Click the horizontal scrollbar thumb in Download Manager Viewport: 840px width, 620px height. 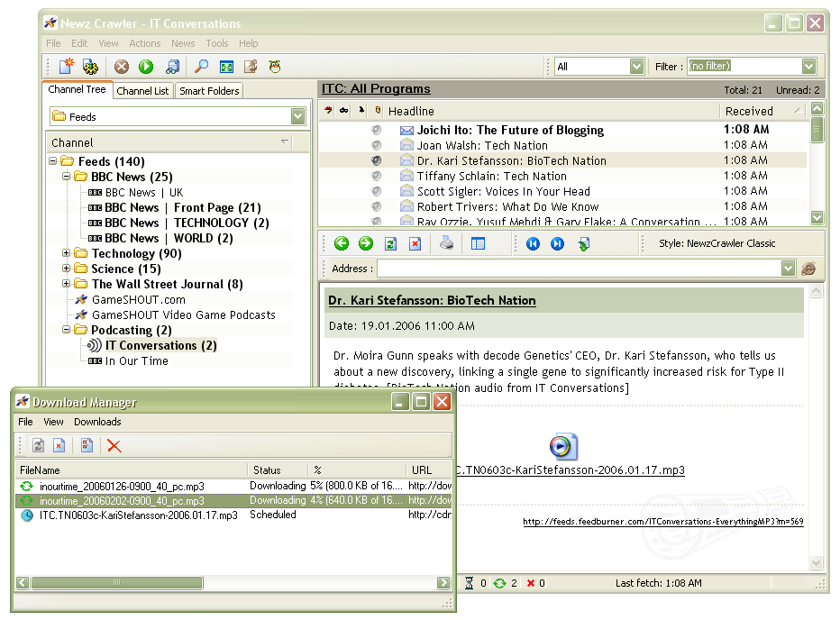(x=117, y=582)
